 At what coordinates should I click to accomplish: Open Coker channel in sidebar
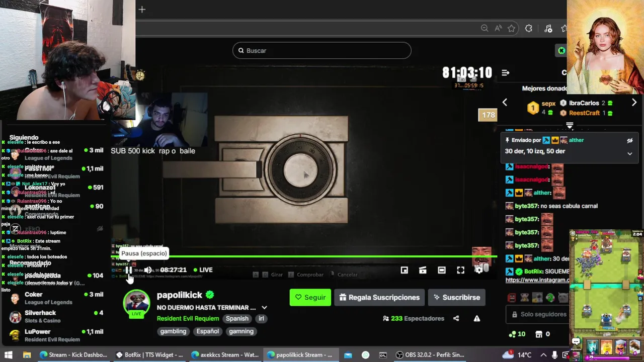[x=55, y=298]
